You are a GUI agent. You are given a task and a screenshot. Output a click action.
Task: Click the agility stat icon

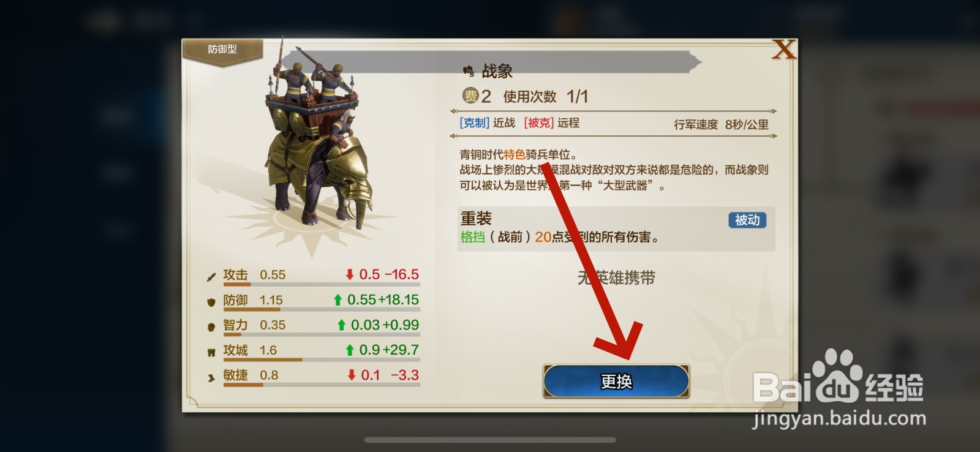211,377
